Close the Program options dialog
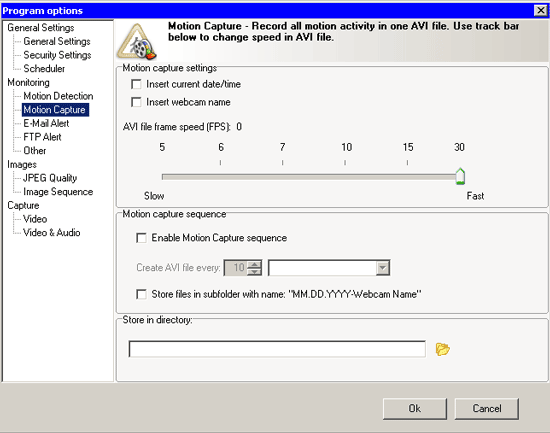Screen dimensions: 550x433 click(541, 11)
